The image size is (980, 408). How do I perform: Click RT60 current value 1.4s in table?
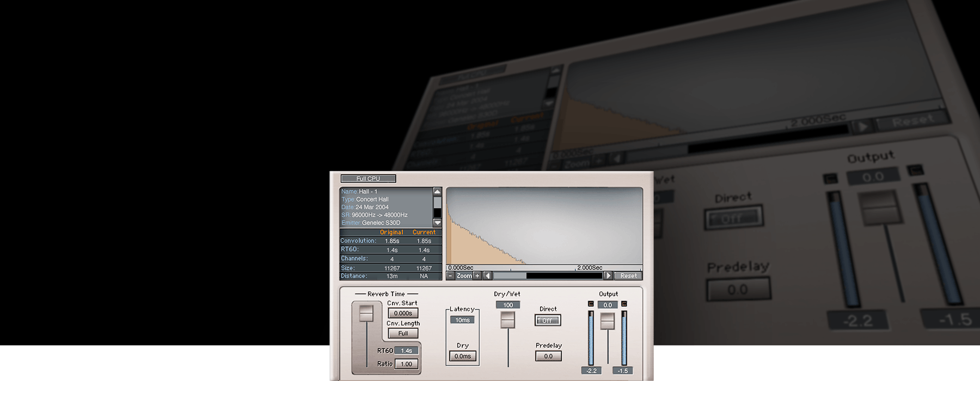point(424,250)
